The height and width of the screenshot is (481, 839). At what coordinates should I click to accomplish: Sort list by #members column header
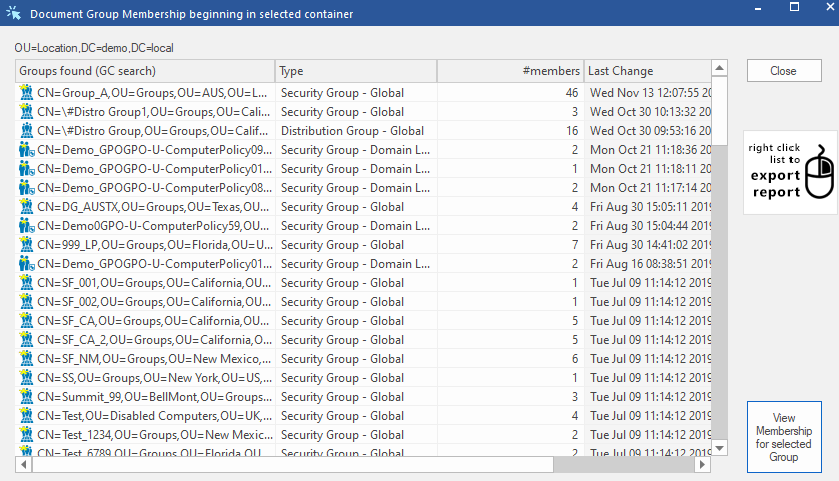click(x=510, y=71)
